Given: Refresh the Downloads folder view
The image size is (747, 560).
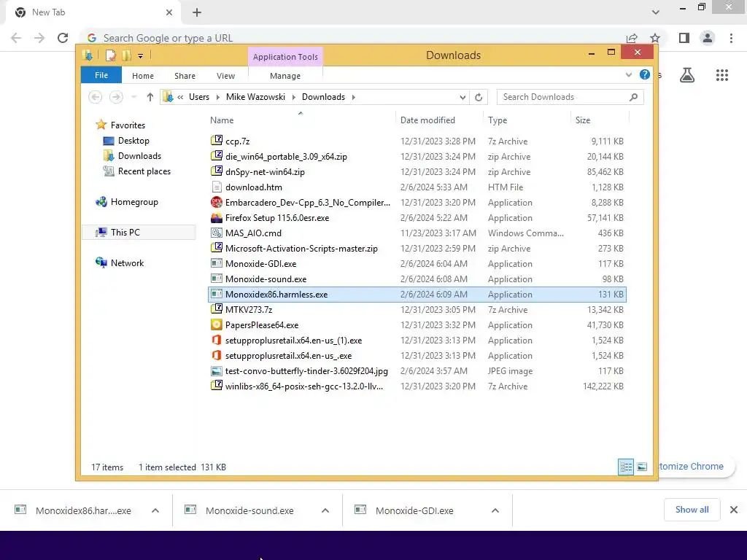Looking at the screenshot, I should coord(479,97).
